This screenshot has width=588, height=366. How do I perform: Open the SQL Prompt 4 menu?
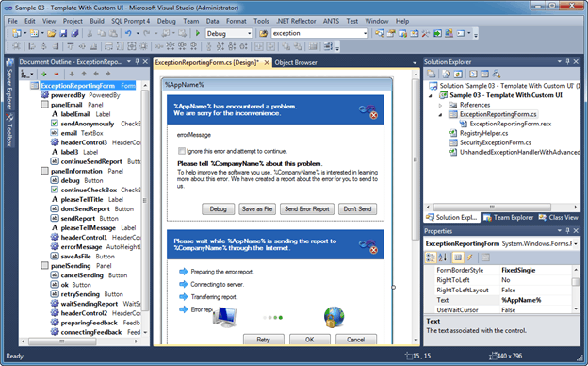130,21
